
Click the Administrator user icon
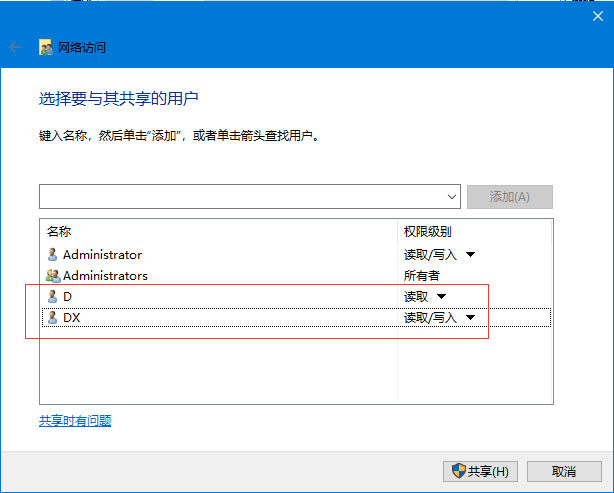53,255
